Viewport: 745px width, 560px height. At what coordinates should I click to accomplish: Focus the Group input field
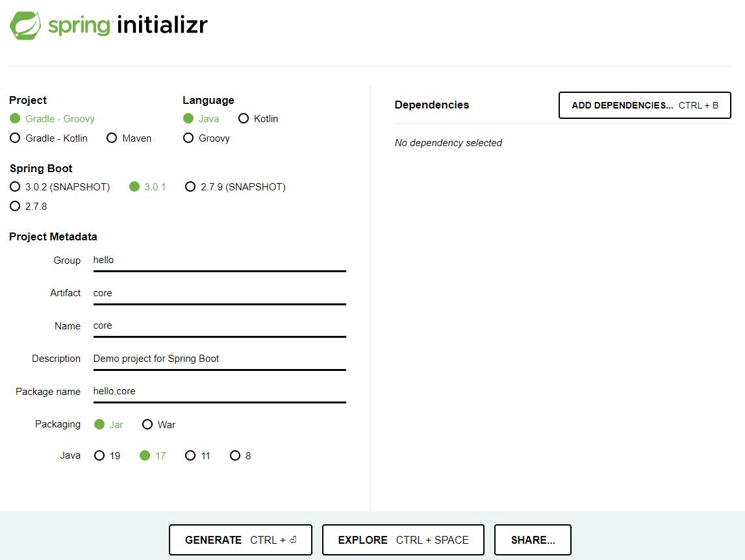(x=220, y=261)
